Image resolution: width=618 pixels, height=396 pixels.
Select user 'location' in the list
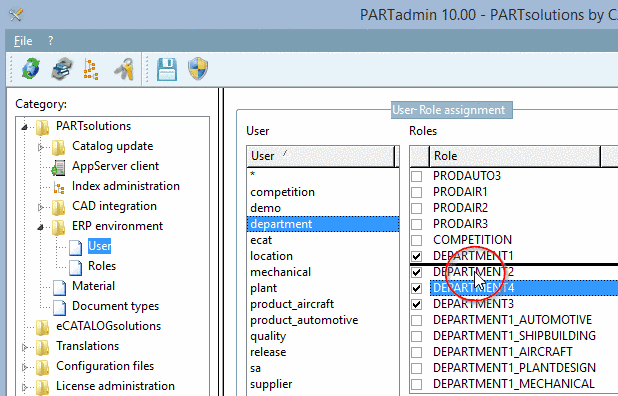pyautogui.click(x=323, y=256)
